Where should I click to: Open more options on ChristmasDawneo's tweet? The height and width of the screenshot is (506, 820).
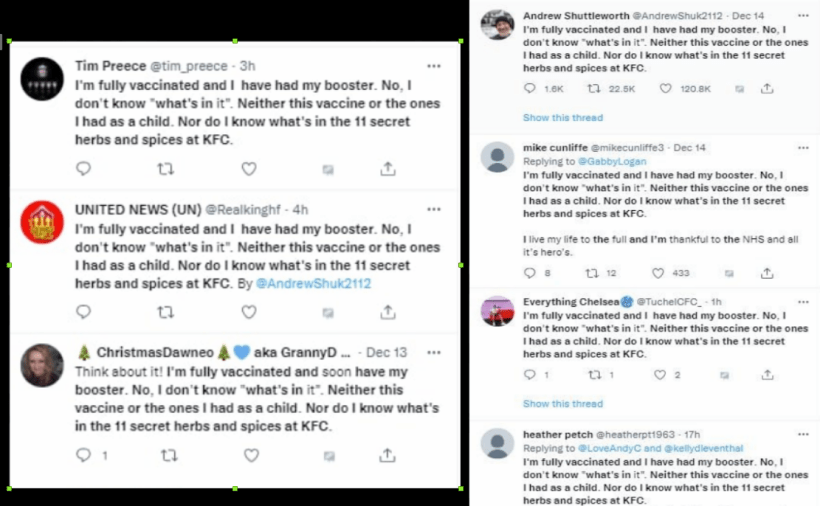coord(433,352)
